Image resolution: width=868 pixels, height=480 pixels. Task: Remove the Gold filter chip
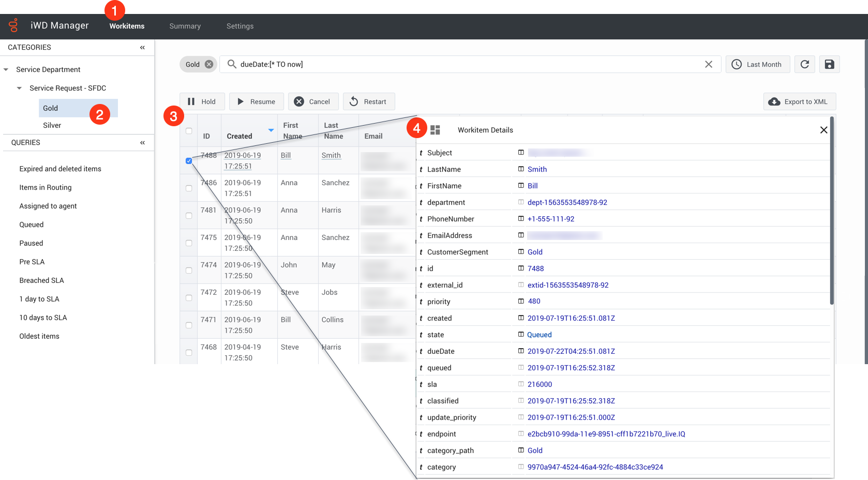click(208, 64)
